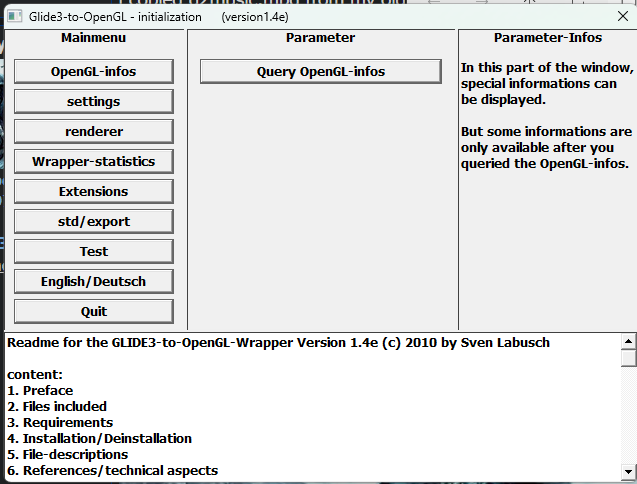Image resolution: width=637 pixels, height=484 pixels.
Task: Click the readme scrollbar down arrow
Action: pos(628,472)
